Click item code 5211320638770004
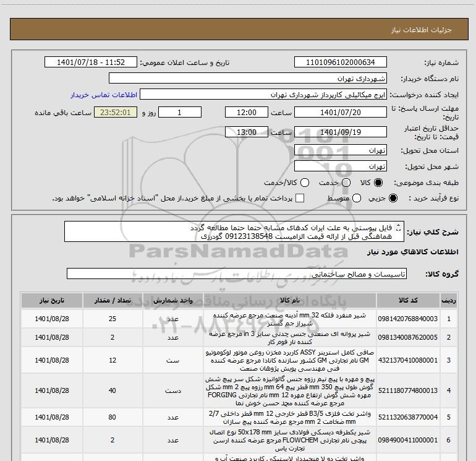 408,417
